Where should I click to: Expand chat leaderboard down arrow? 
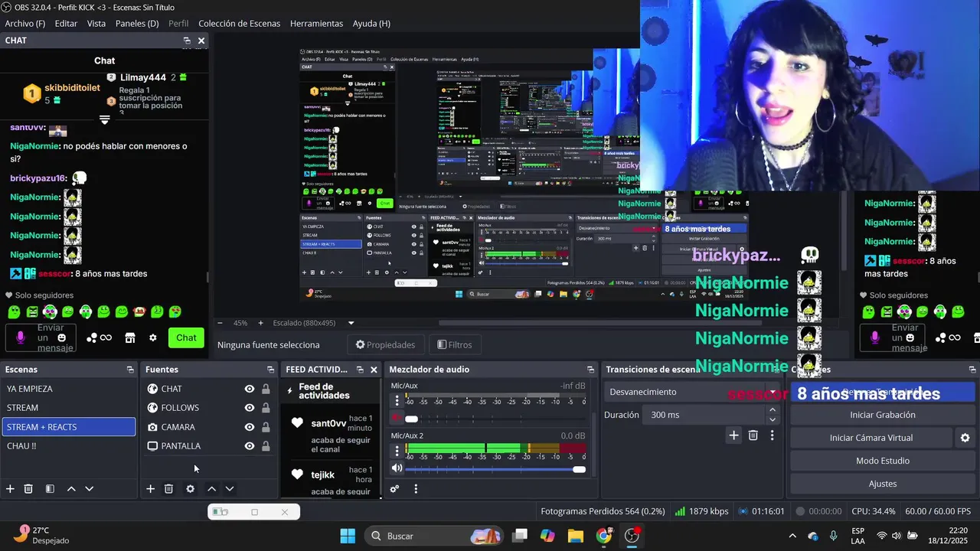(x=105, y=119)
